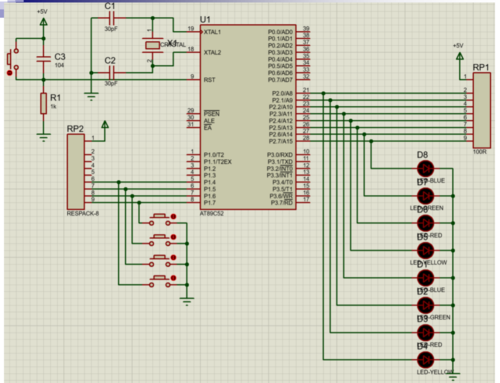The width and height of the screenshot is (500, 383).
Task: Select capacitor C2 near the ground
Action: tap(112, 72)
